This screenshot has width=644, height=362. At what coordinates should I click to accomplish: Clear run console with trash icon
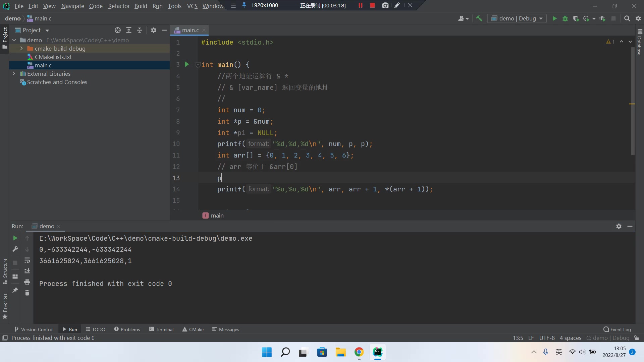pos(27,293)
